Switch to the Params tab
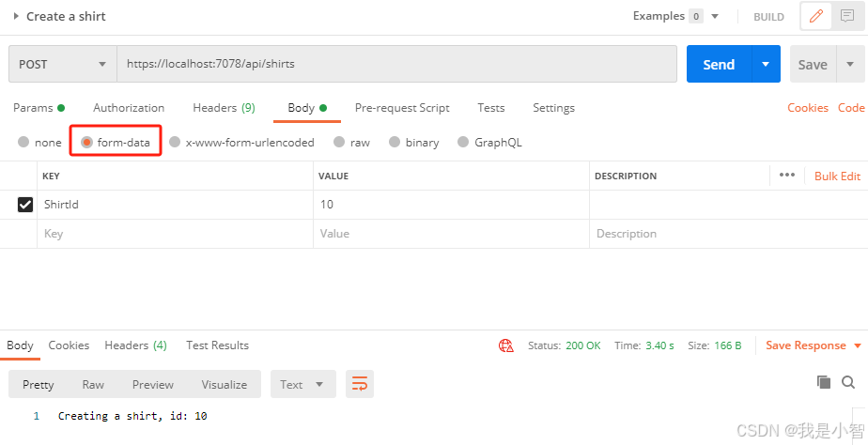Viewport: 868px width, 445px height. [39, 108]
